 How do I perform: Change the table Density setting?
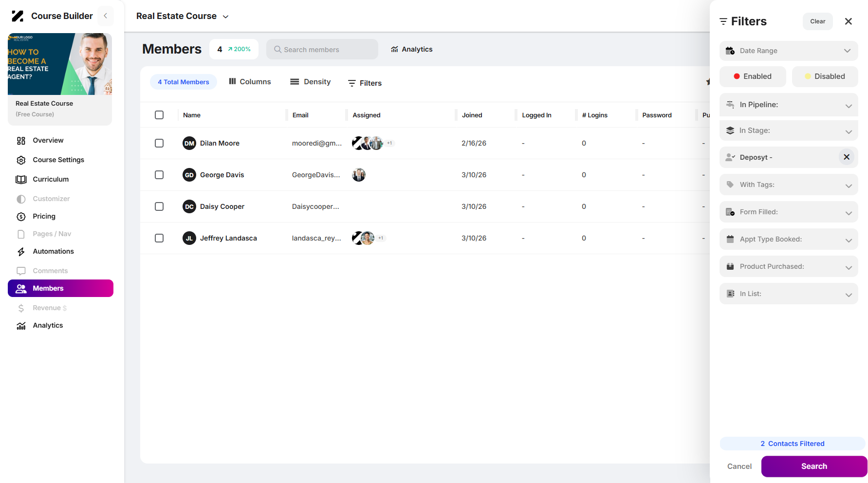tap(310, 82)
